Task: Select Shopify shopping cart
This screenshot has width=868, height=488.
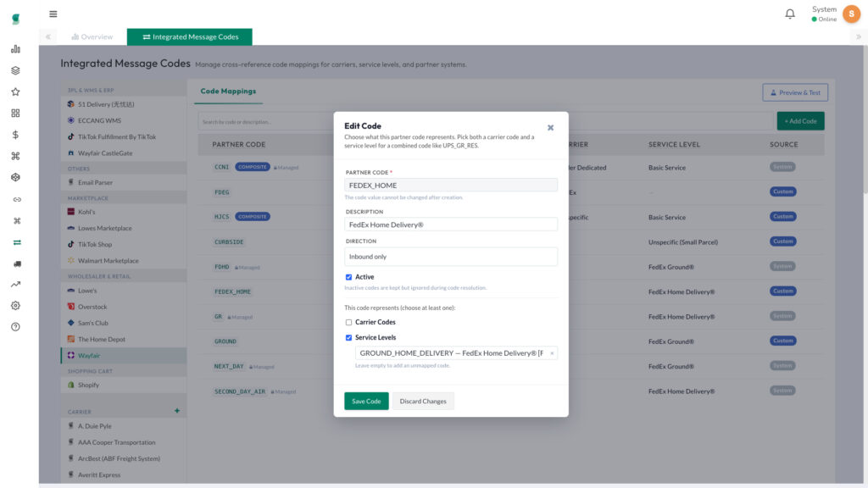Action: (124, 385)
